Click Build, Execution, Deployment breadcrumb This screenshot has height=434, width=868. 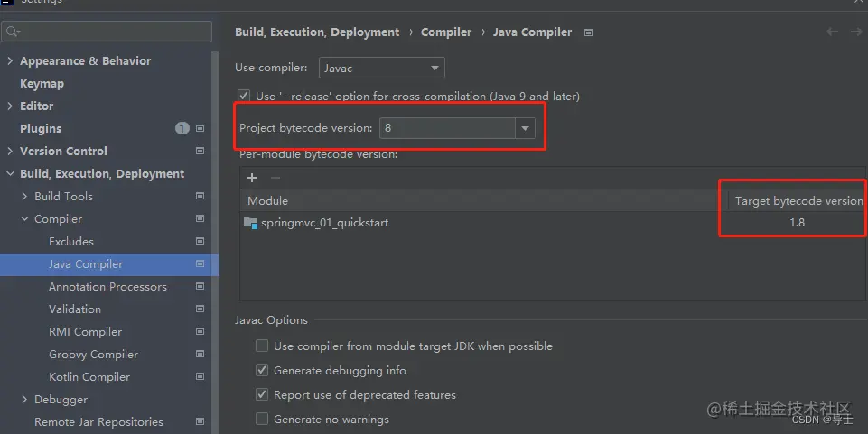pyautogui.click(x=317, y=32)
